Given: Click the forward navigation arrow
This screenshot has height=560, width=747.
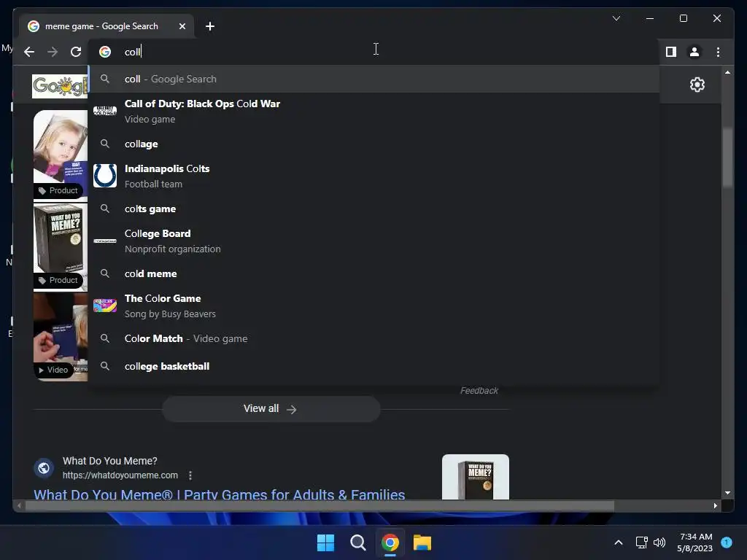Looking at the screenshot, I should [x=53, y=52].
